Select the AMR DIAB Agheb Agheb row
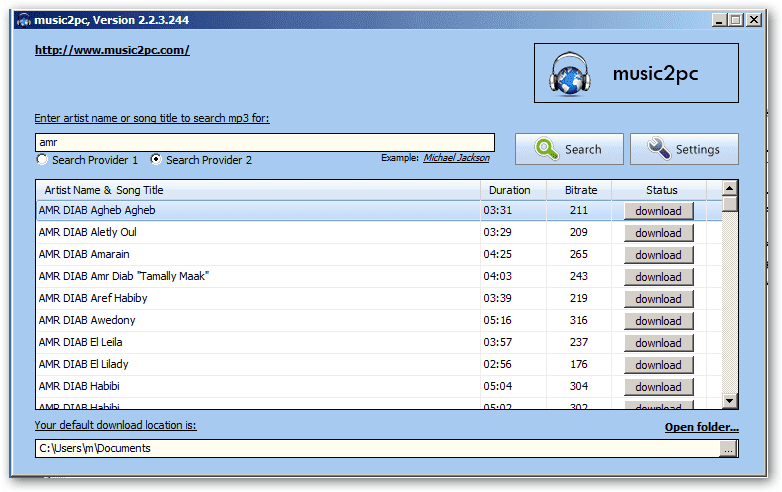 tap(379, 210)
